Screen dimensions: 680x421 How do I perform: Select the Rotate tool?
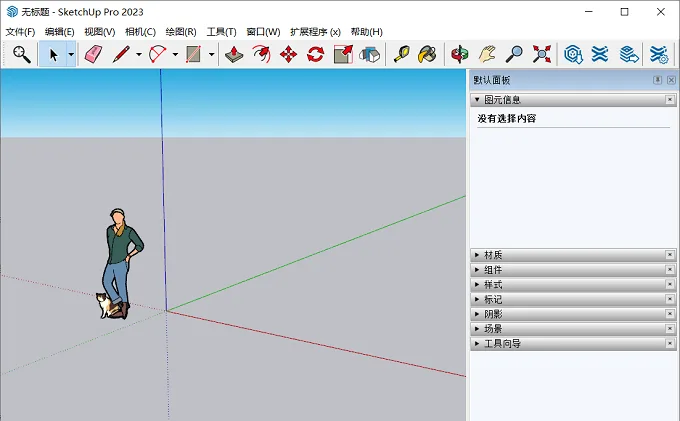(x=315, y=55)
